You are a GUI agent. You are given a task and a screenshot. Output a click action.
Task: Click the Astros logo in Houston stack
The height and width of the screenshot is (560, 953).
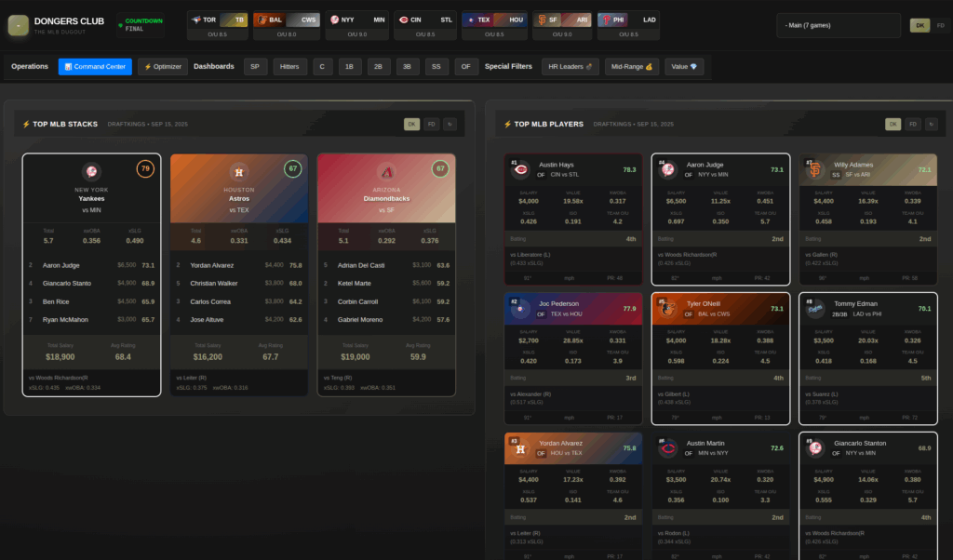(x=238, y=171)
